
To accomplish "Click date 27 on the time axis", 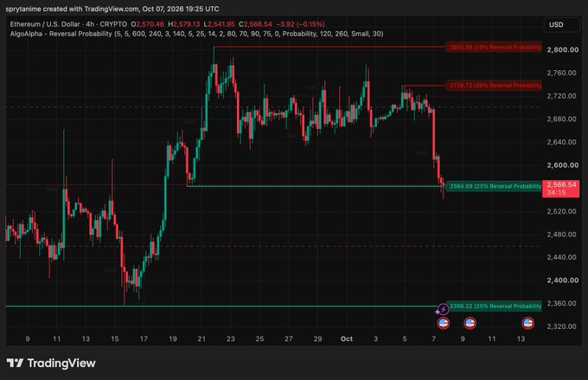I will 288,338.
